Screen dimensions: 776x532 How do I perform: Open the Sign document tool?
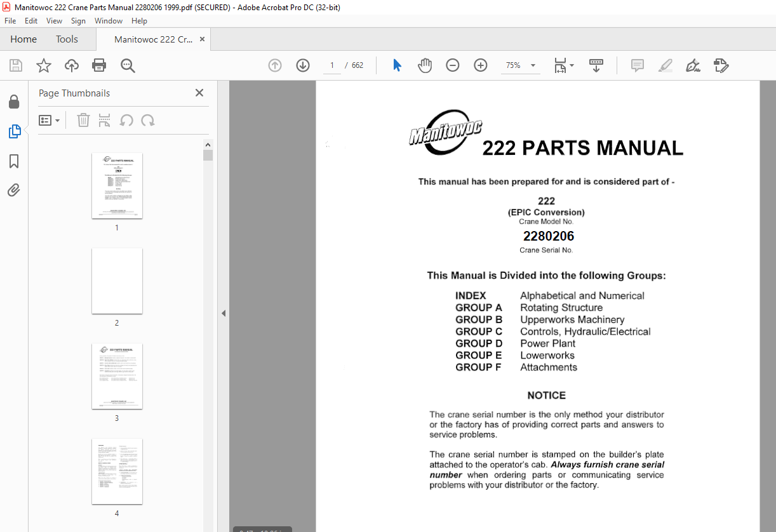tap(693, 65)
